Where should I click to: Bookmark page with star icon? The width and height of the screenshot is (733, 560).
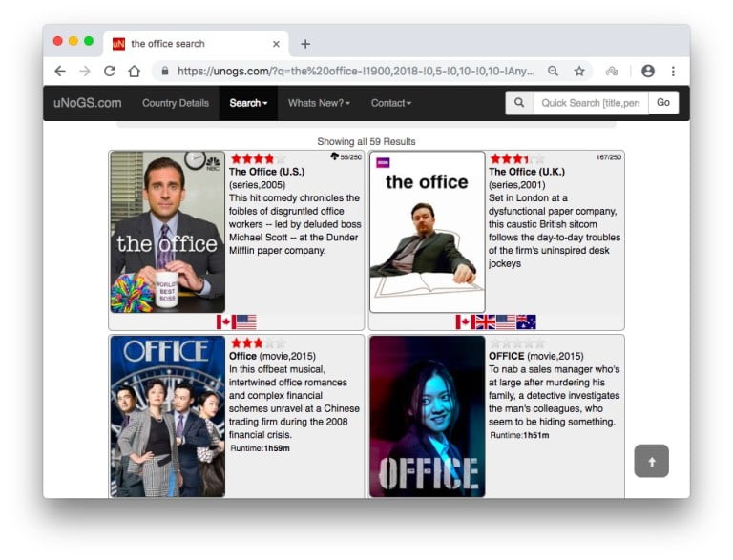click(578, 72)
